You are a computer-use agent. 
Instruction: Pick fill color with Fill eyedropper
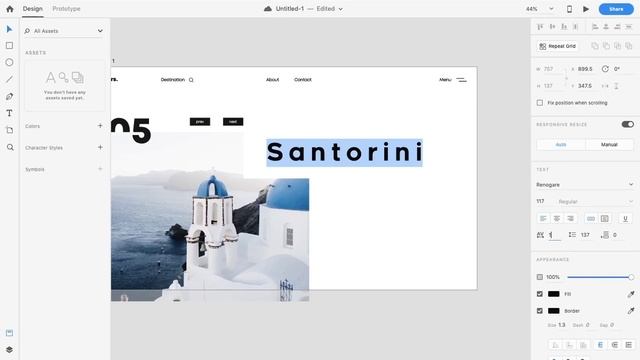pos(631,294)
